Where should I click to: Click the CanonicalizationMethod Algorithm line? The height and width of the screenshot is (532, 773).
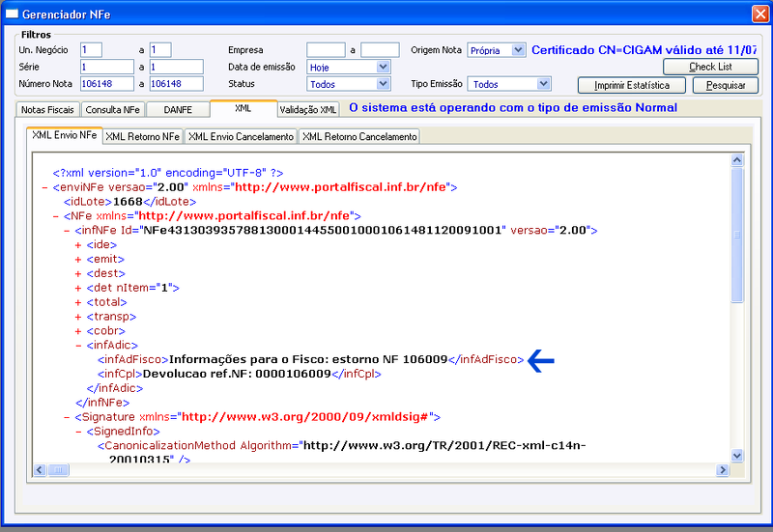tap(342, 446)
